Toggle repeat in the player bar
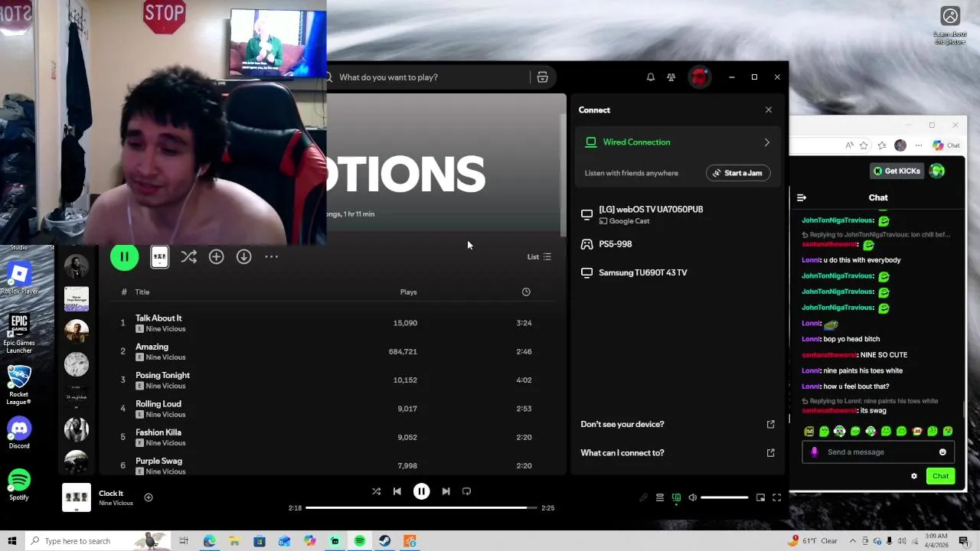Screen dimensions: 980x551 pos(466,491)
